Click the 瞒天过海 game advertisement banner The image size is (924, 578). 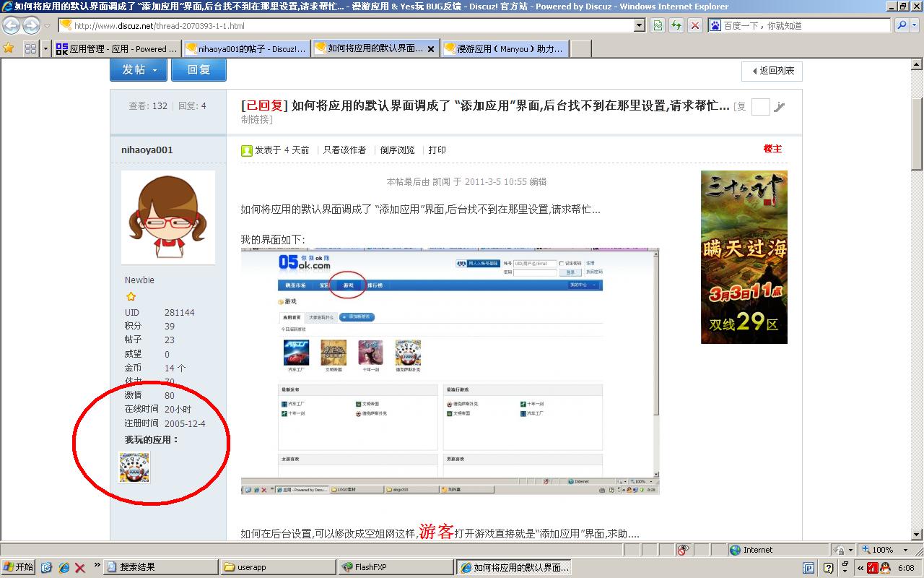(x=744, y=257)
